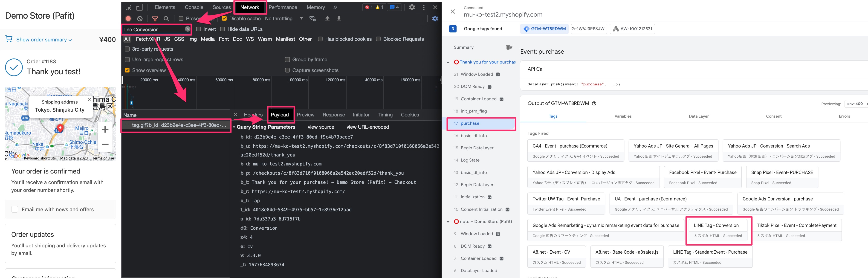868x278 pixels.
Task: Collapse 'Thank you for your purchase' event group
Action: click(448, 62)
